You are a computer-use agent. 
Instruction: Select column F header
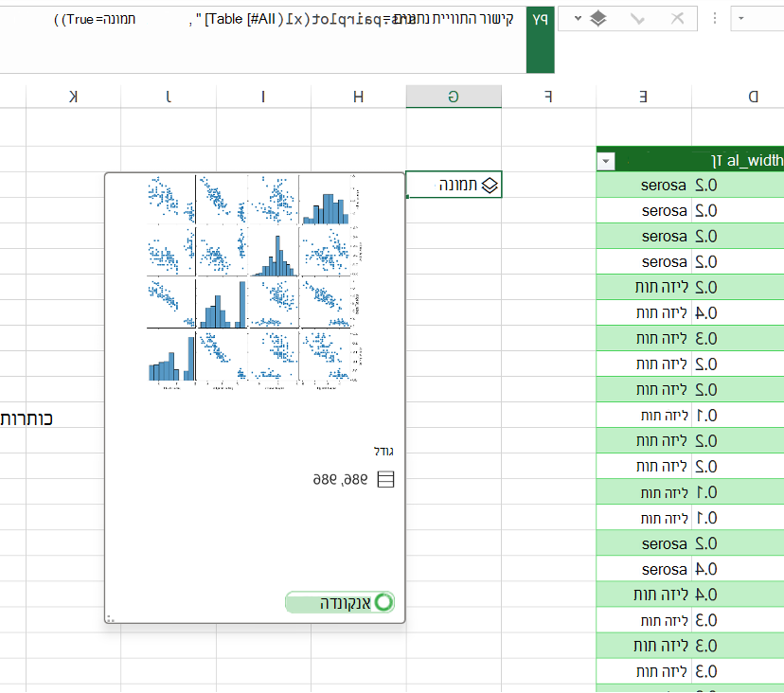tap(548, 97)
